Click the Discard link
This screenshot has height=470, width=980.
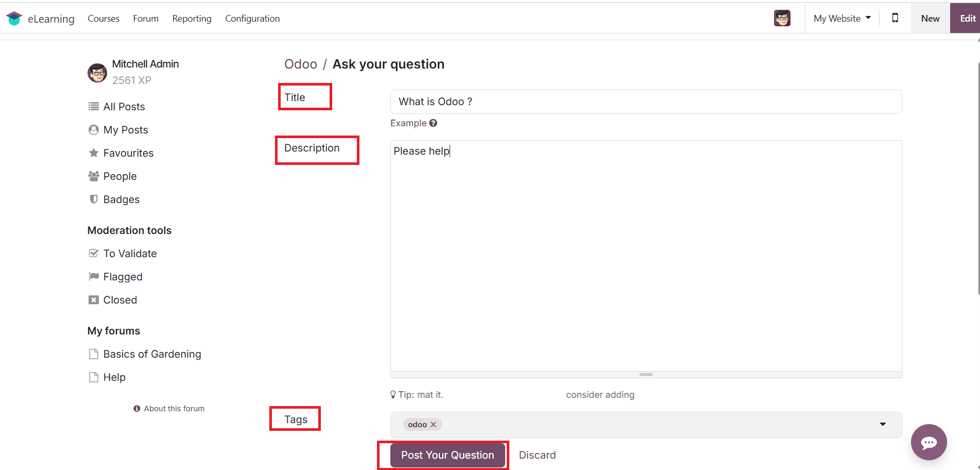coord(537,455)
